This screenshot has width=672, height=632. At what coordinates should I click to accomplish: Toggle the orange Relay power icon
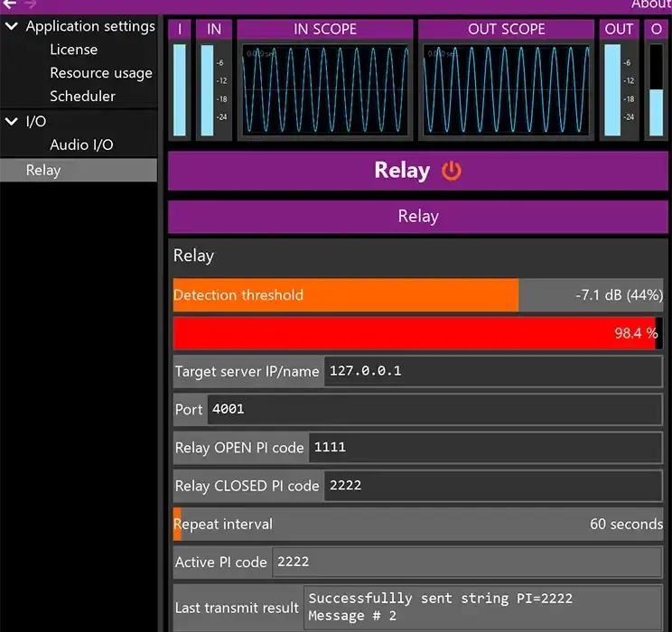452,171
